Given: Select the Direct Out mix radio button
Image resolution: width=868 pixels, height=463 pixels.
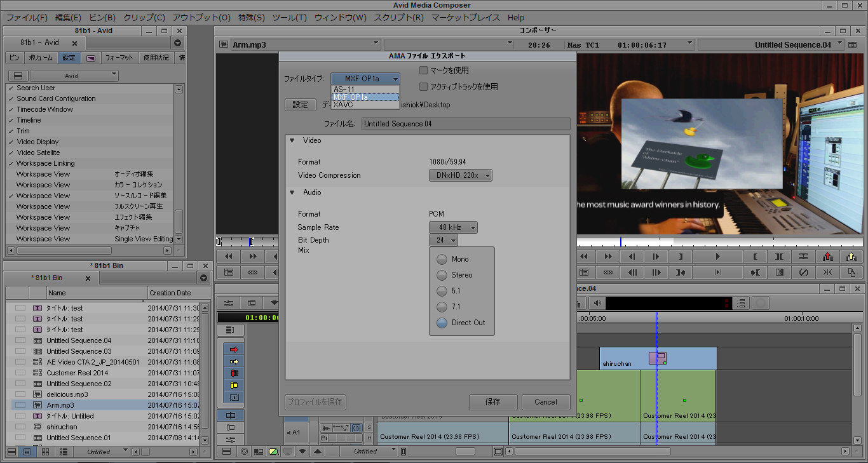Looking at the screenshot, I should [442, 323].
